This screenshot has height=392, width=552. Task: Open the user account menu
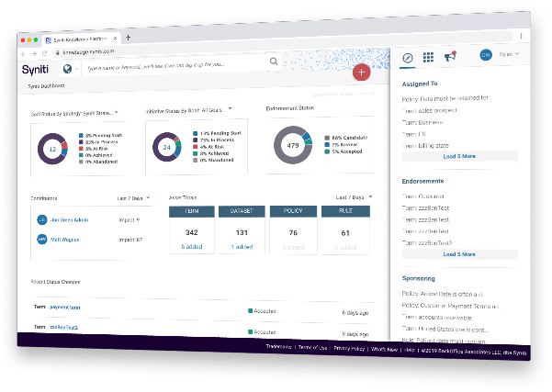[501, 54]
